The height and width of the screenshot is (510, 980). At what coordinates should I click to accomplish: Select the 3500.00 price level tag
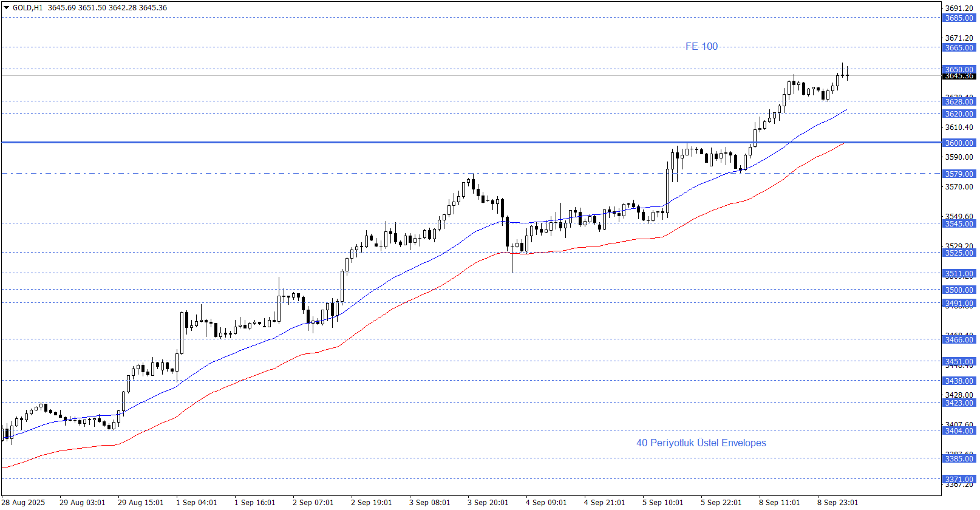[959, 290]
